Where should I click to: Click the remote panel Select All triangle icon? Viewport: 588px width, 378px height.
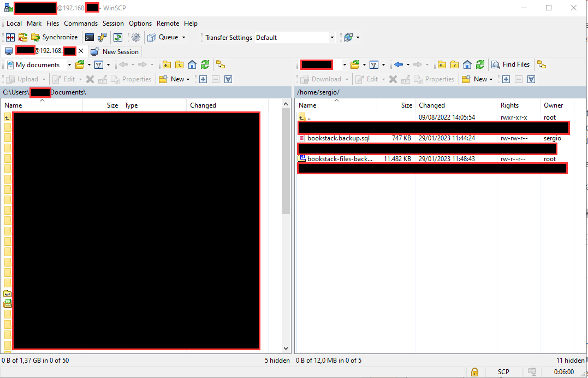pyautogui.click(x=531, y=79)
